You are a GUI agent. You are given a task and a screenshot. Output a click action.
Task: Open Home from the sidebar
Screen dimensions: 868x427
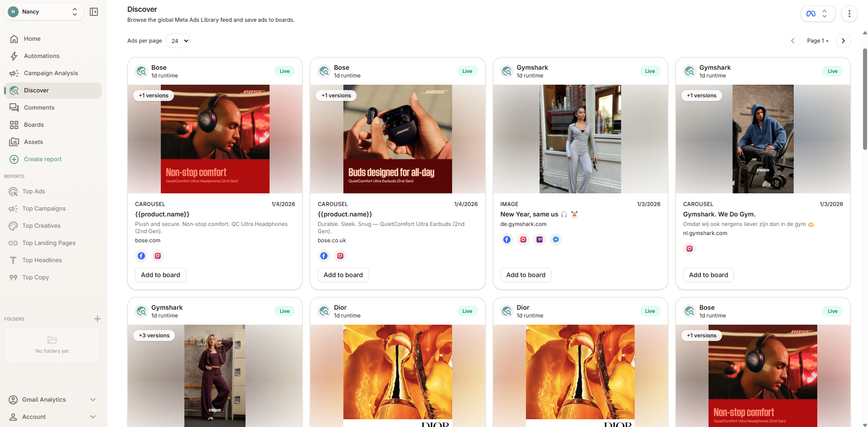[x=32, y=38]
